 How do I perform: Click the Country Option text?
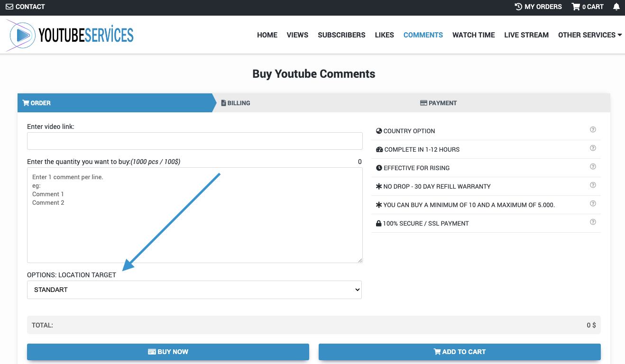(x=409, y=131)
